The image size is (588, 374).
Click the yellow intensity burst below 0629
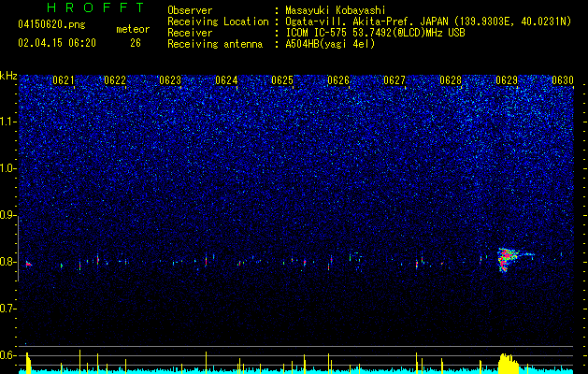(x=509, y=363)
